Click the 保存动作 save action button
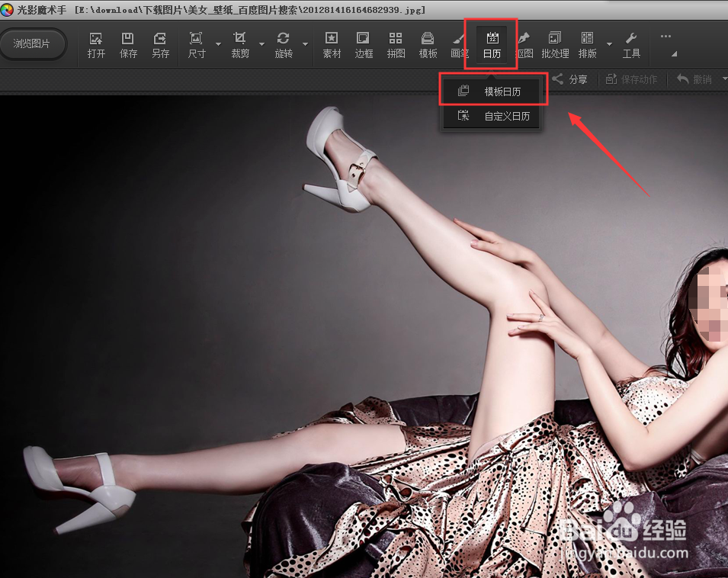 tap(631, 79)
